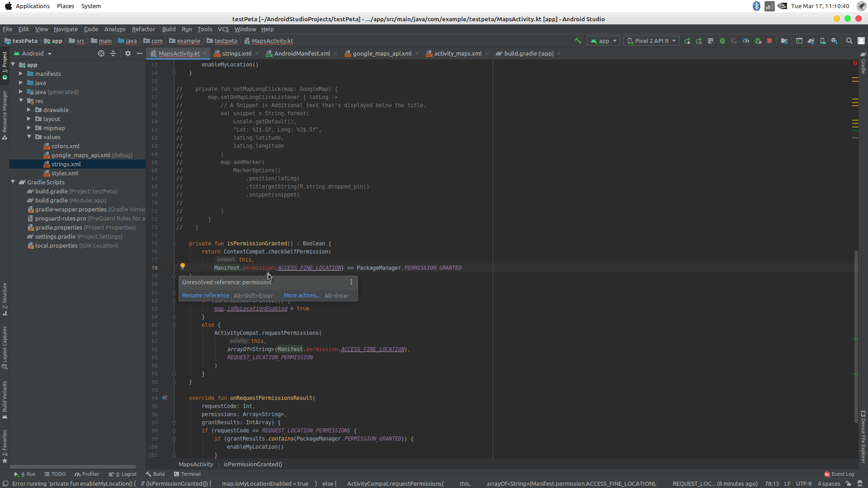Click Apply Changes and Restart Activity icon

687,41
